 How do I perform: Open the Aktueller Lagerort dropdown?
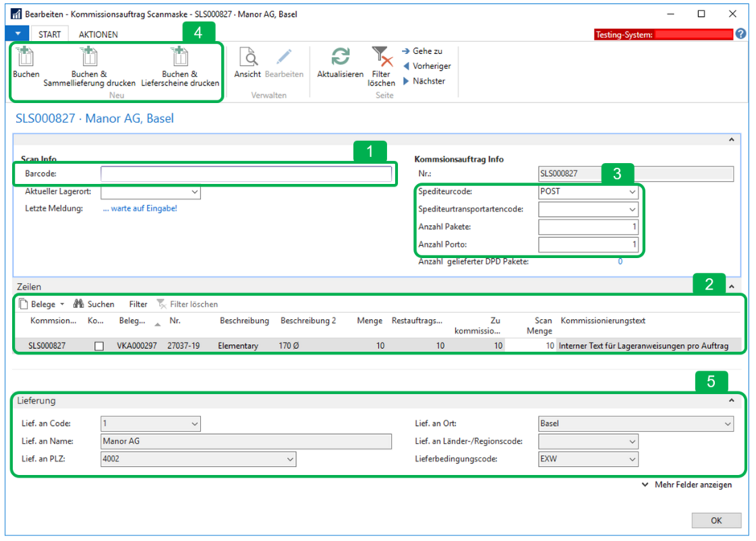tap(195, 192)
